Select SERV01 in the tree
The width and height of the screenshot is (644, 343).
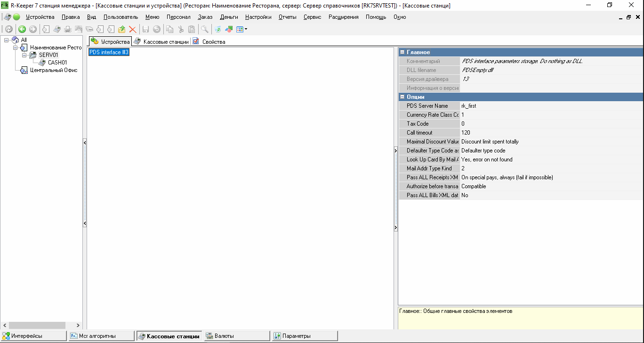pyautogui.click(x=48, y=55)
